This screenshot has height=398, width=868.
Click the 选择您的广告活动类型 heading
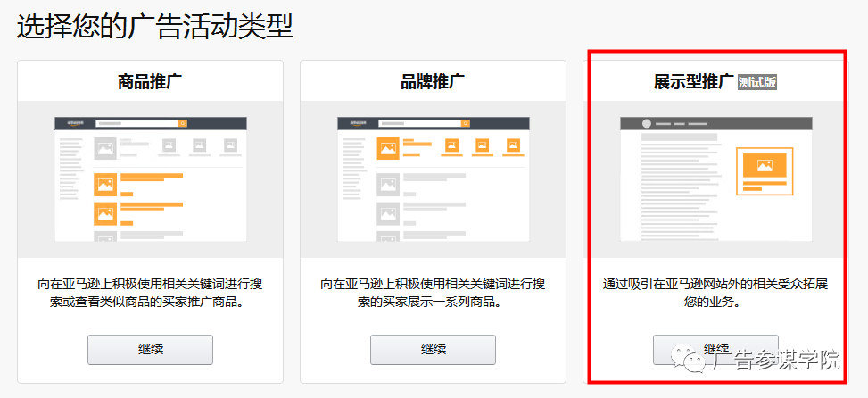[154, 26]
